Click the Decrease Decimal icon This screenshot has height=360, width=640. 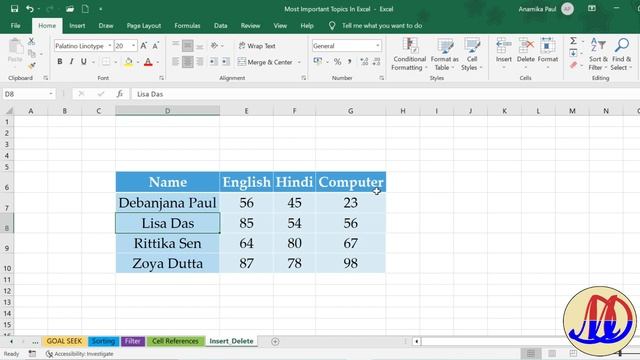click(376, 62)
